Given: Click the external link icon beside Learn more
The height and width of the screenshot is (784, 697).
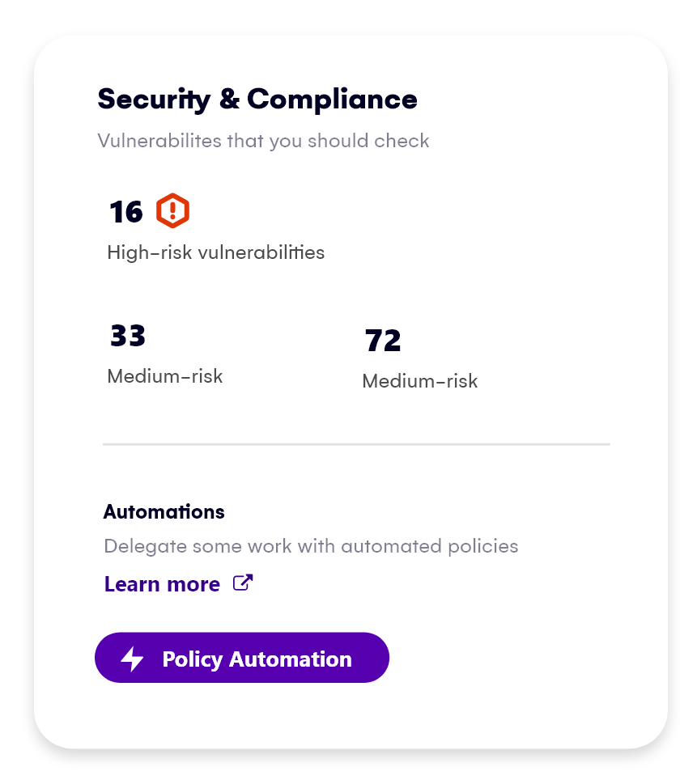Looking at the screenshot, I should pyautogui.click(x=243, y=583).
